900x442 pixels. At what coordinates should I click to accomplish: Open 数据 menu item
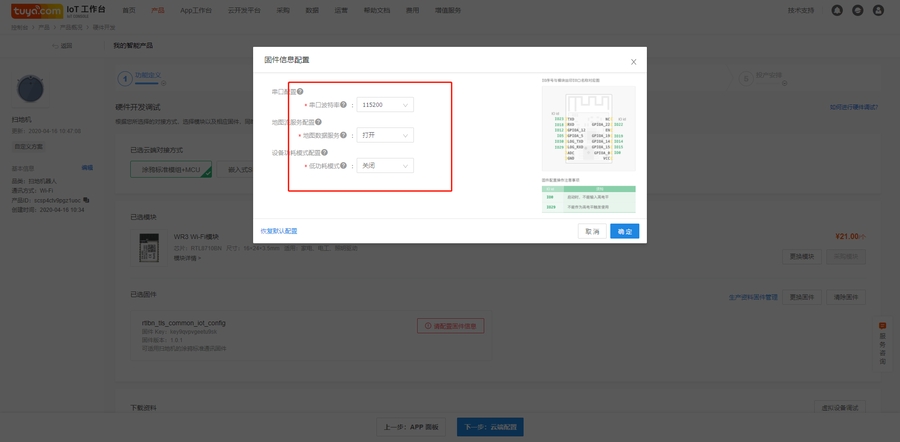[x=312, y=11]
